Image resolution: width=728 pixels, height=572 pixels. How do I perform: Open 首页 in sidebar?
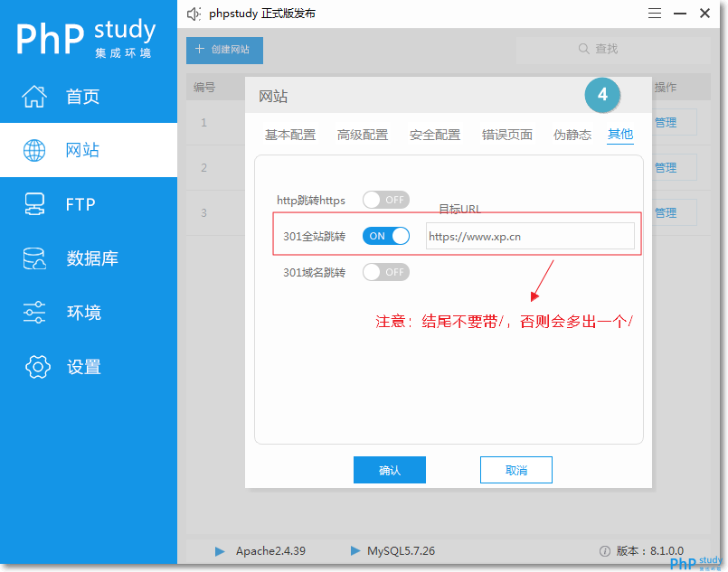[x=89, y=97]
